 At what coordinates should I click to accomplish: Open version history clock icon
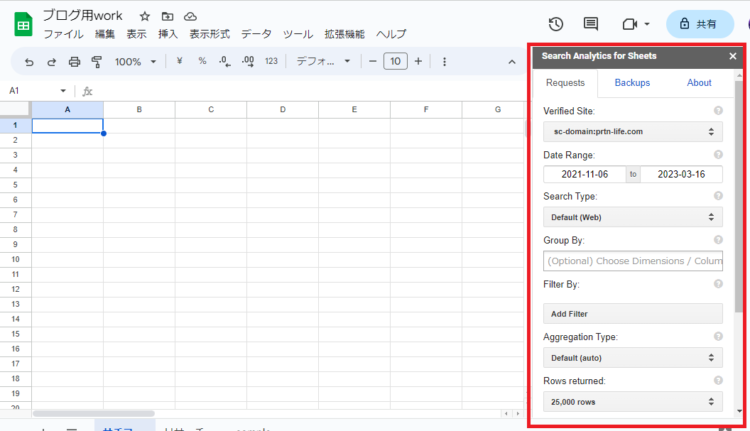pos(556,24)
